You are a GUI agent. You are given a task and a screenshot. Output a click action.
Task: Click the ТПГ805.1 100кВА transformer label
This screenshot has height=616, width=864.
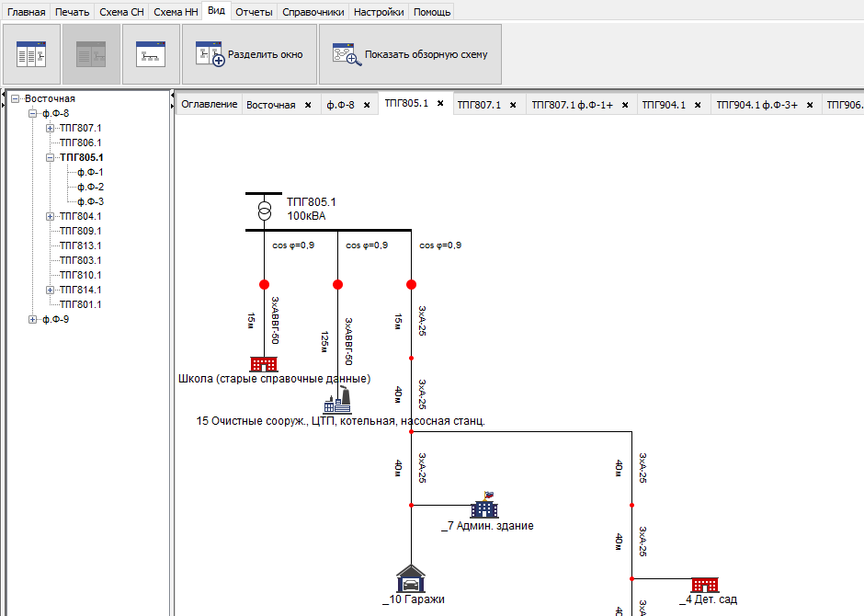click(312, 209)
